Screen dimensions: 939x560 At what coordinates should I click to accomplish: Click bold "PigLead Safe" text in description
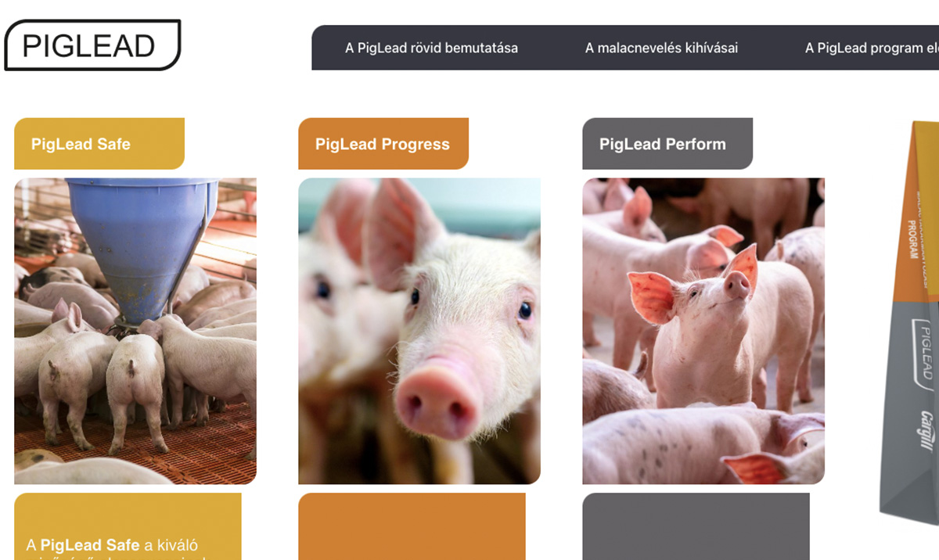90,545
